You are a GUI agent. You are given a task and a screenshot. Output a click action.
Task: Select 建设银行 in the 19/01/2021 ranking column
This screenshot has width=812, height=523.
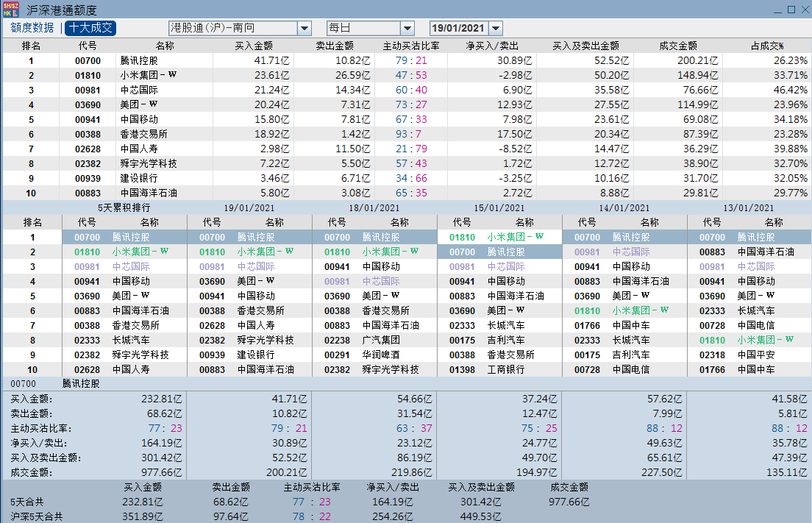[256, 355]
